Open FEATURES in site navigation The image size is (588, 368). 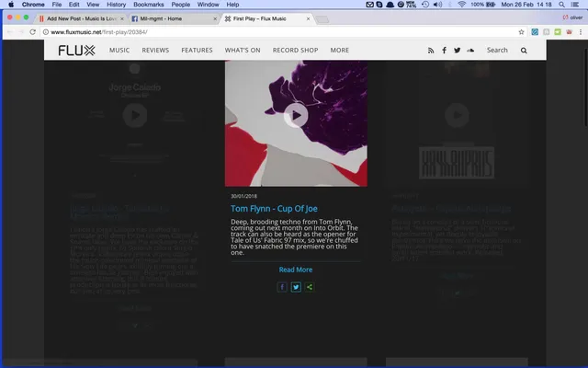[197, 51]
